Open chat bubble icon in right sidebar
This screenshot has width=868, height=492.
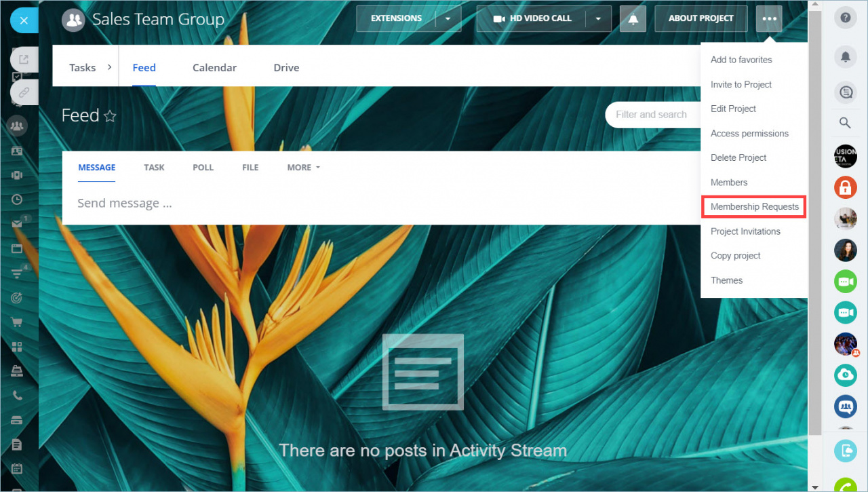point(845,92)
